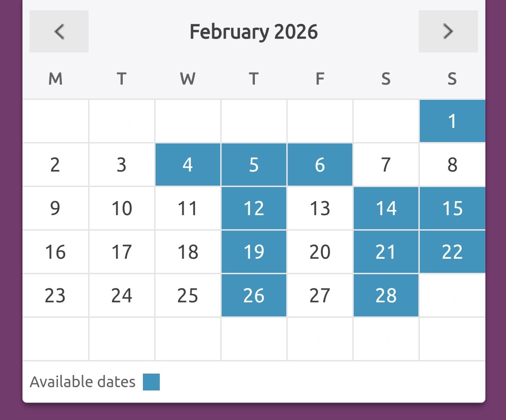Select available date 15
The width and height of the screenshot is (506, 420).
pyautogui.click(x=452, y=208)
